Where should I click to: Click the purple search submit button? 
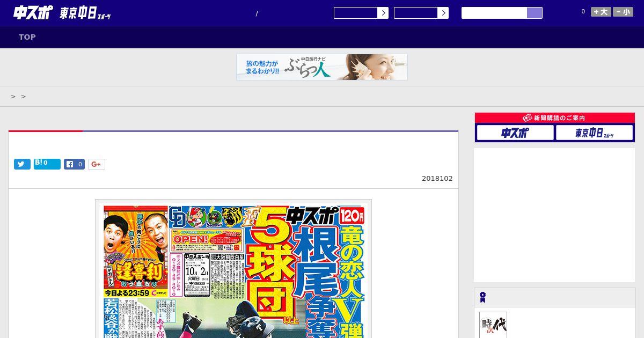tap(535, 13)
